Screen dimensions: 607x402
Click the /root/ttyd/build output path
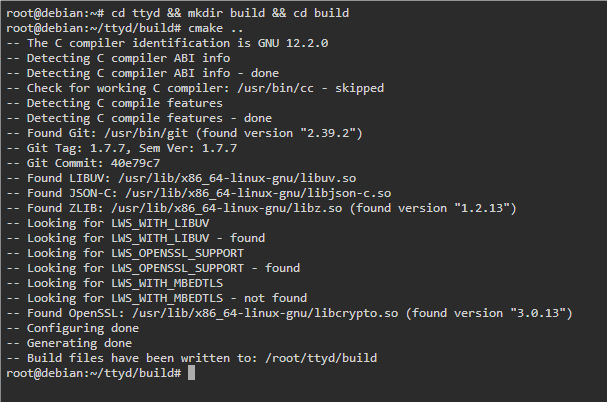pos(321,358)
